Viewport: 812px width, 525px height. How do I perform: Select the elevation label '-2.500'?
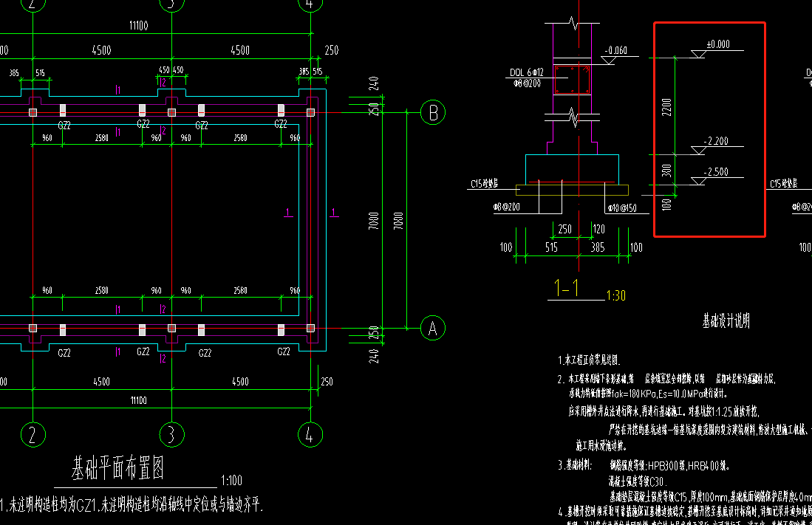point(716,172)
